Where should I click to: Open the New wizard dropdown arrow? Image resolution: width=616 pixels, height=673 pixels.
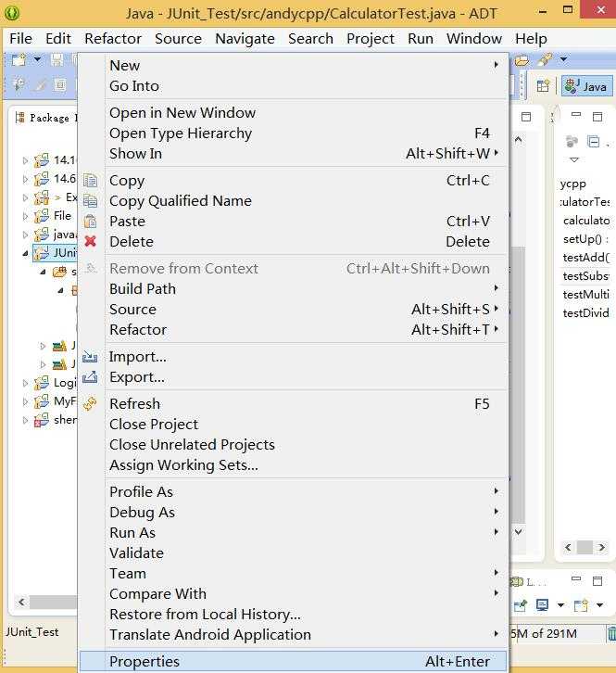coord(37,59)
